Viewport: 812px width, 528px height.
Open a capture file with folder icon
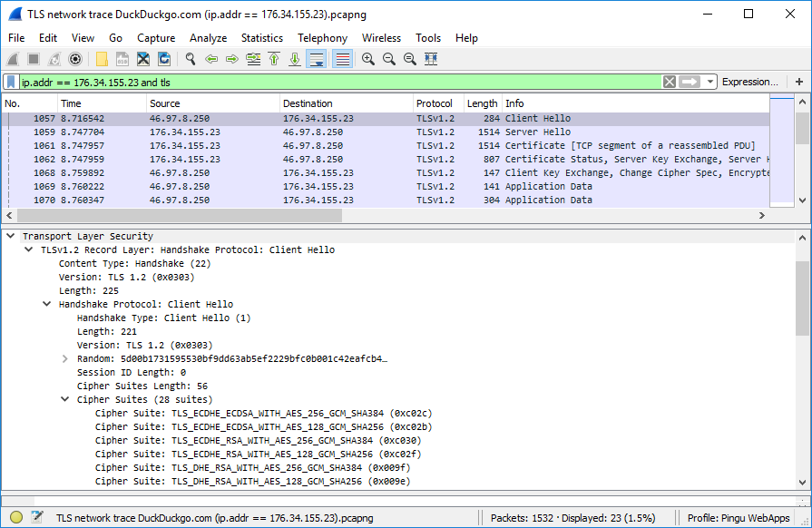102,59
